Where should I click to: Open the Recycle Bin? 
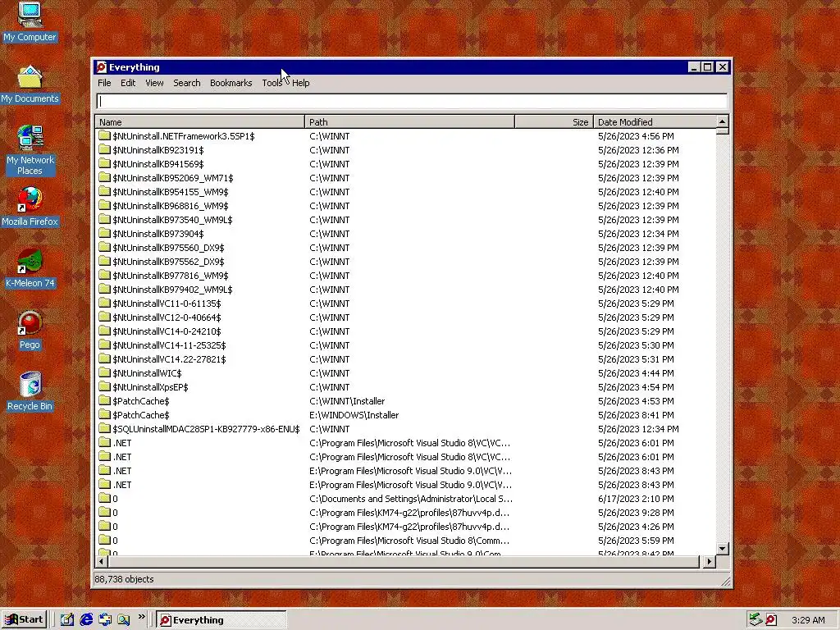30,391
